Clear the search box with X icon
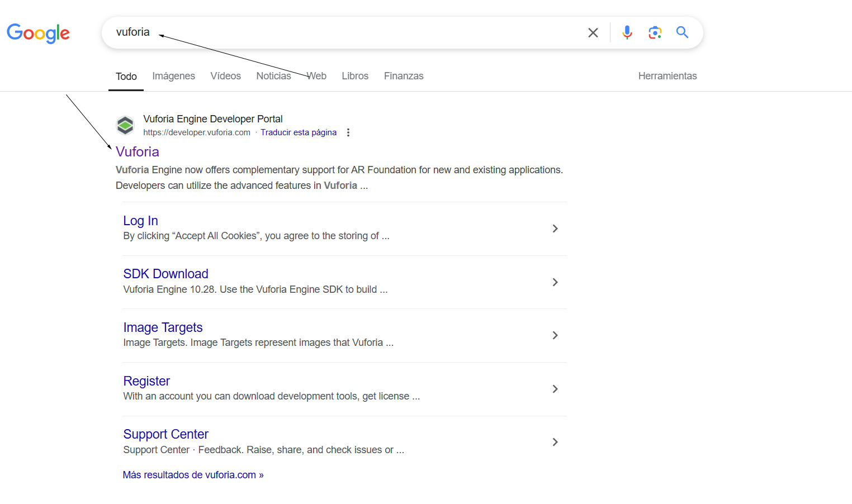Viewport: 852px width, 504px height. (x=593, y=33)
